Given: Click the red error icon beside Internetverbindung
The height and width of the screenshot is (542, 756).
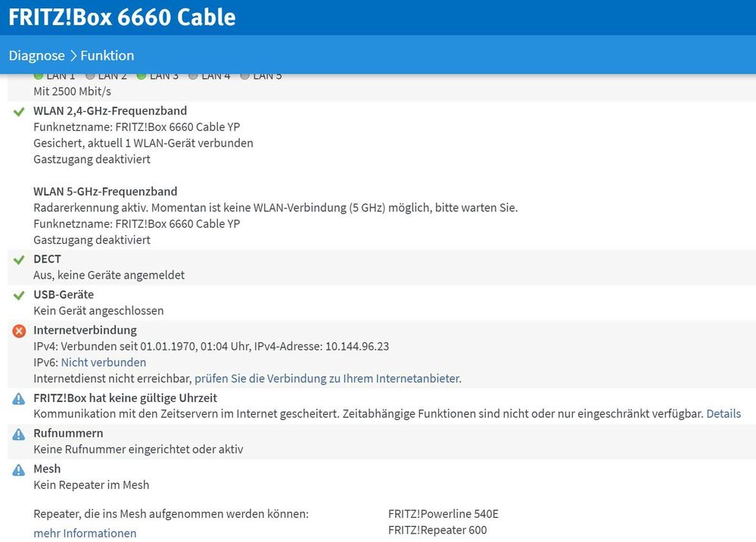Looking at the screenshot, I should coord(20,331).
